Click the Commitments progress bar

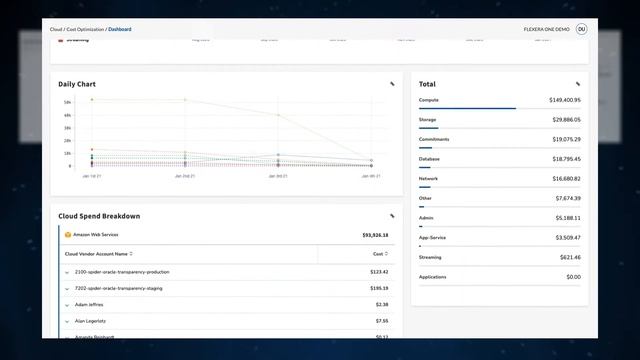point(500,148)
